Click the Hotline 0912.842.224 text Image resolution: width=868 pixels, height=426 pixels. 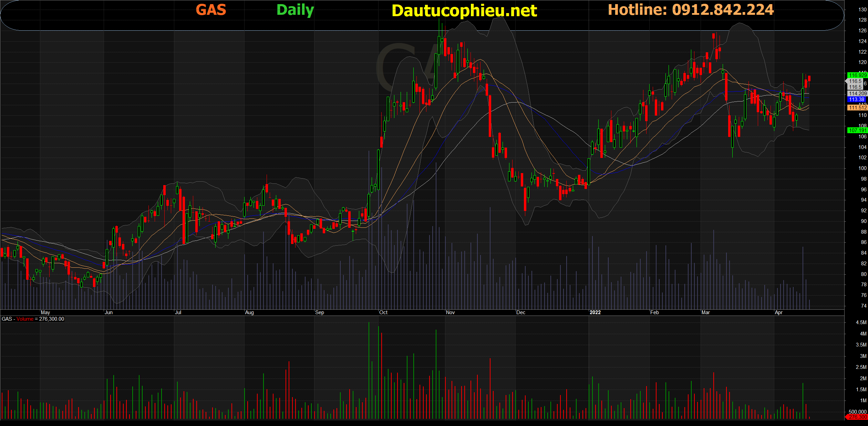(x=691, y=10)
